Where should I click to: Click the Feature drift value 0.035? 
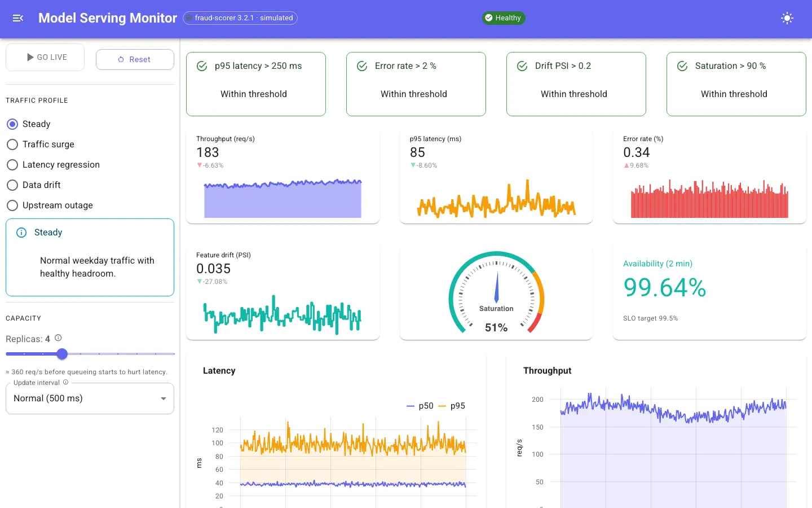tap(214, 269)
